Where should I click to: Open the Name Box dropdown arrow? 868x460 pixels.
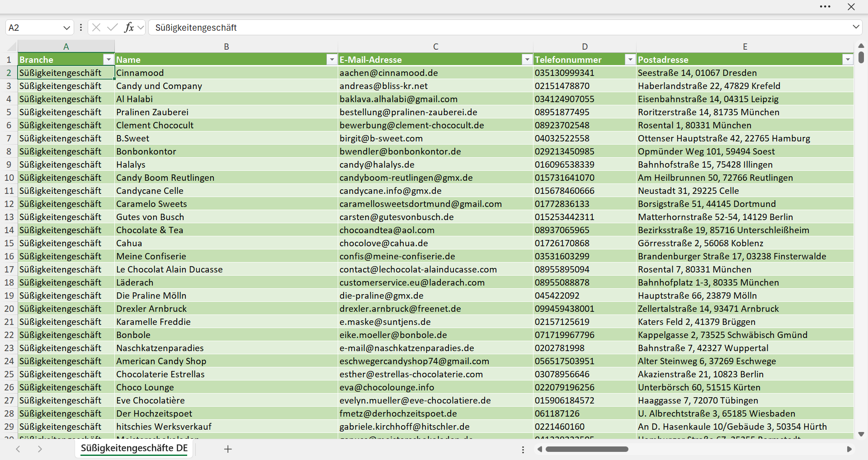click(x=66, y=28)
